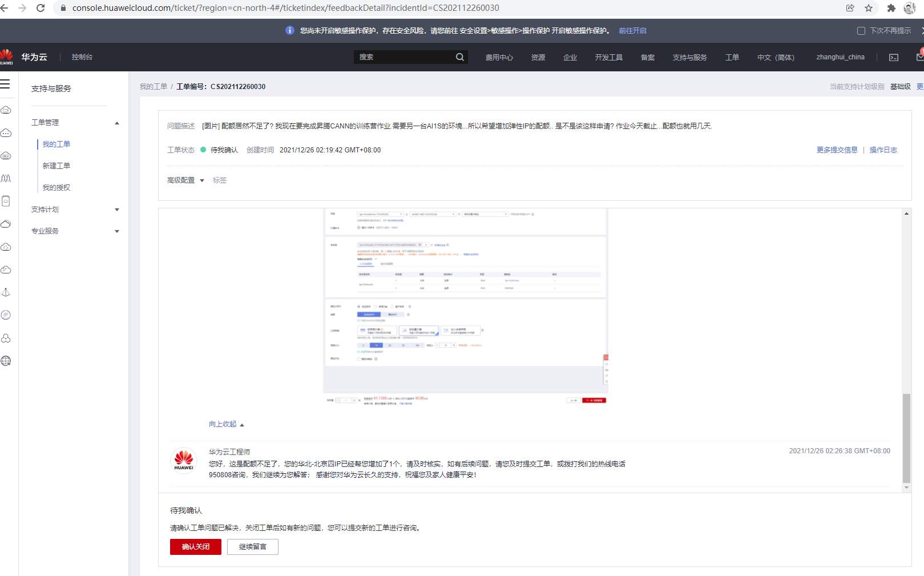Viewport: 924px width, 576px height.
Task: Open the 中文 (简体) language dropdown
Action: coord(776,57)
